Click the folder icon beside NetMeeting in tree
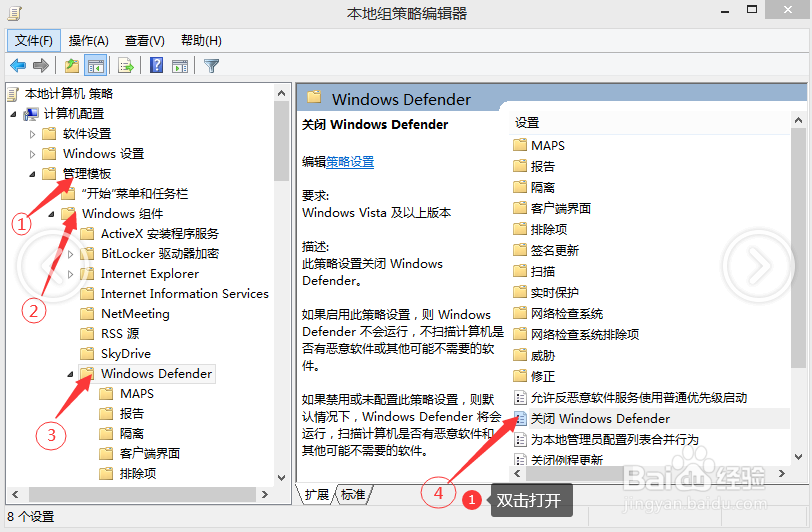 click(x=88, y=314)
